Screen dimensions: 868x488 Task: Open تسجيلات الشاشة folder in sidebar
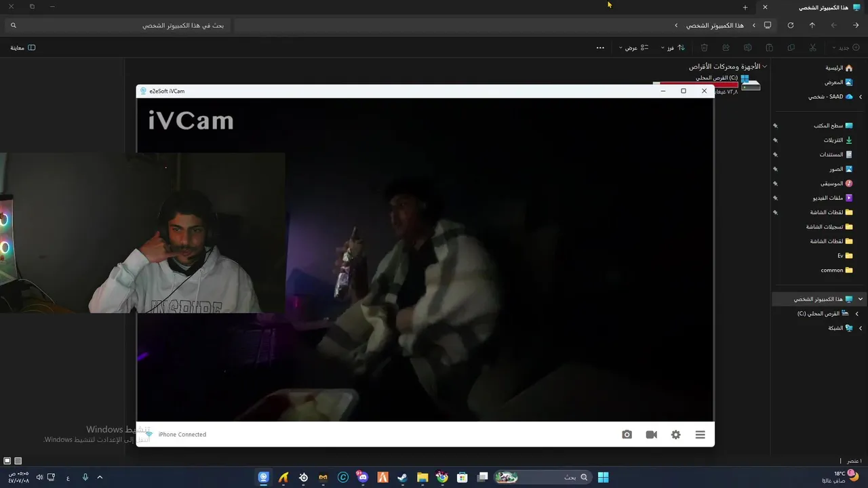pyautogui.click(x=829, y=226)
